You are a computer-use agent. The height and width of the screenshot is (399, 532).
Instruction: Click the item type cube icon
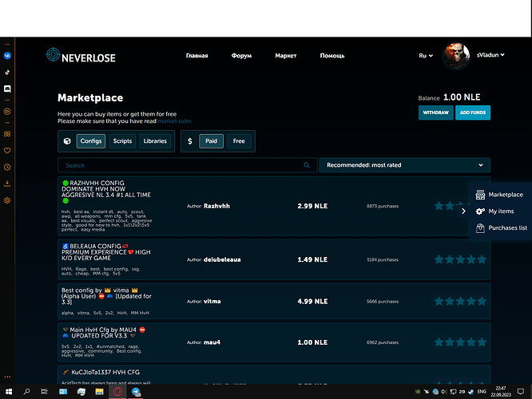pos(67,141)
